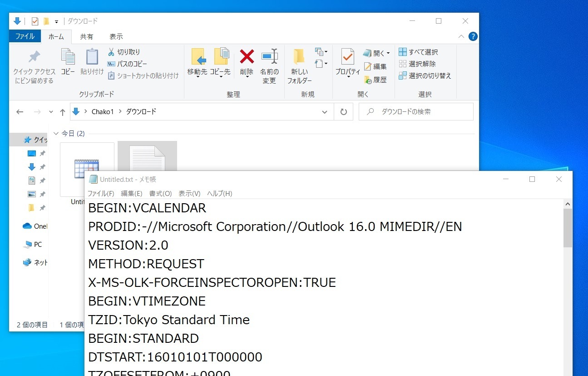Collapse the ribbon using the chevron
This screenshot has width=588, height=376.
pyautogui.click(x=461, y=36)
